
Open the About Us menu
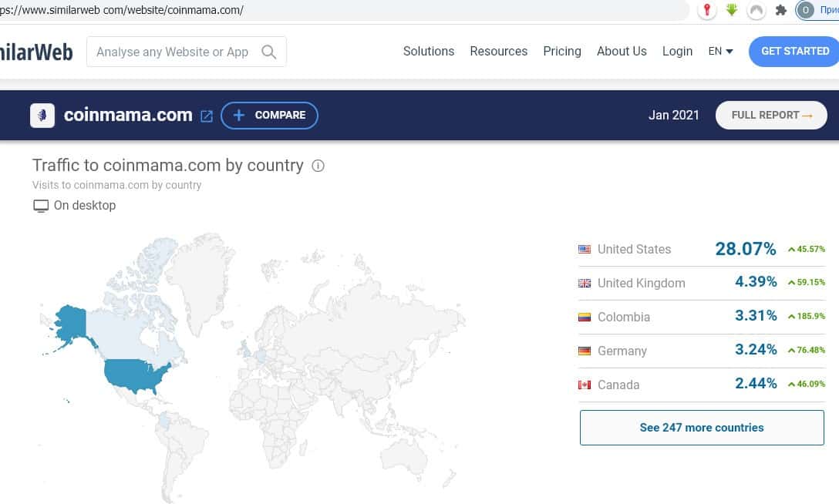tap(622, 52)
